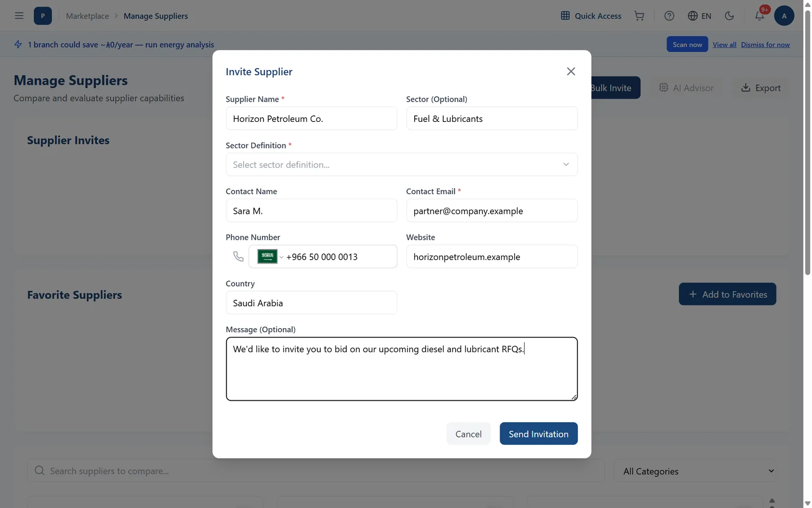Go to Marketplace breadcrumb

tap(87, 16)
